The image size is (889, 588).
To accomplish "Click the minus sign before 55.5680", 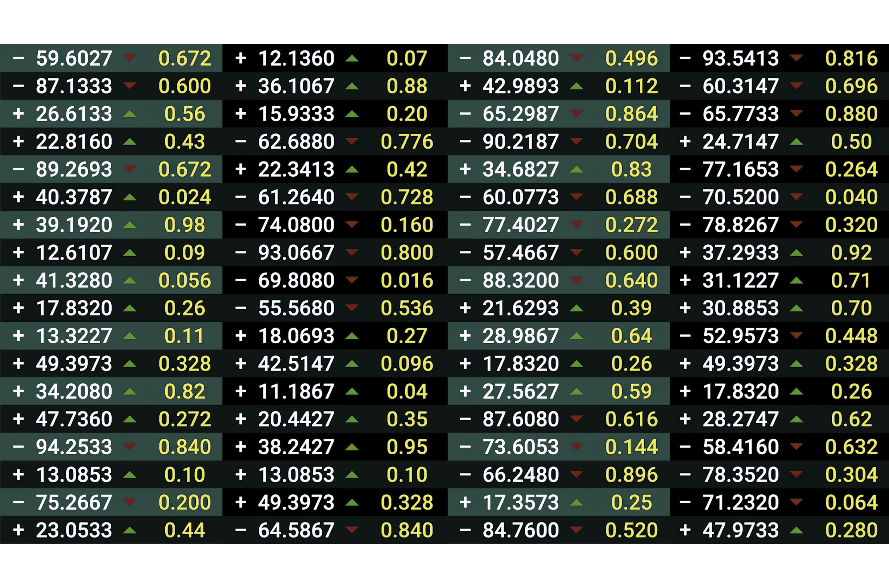I will pos(241,308).
